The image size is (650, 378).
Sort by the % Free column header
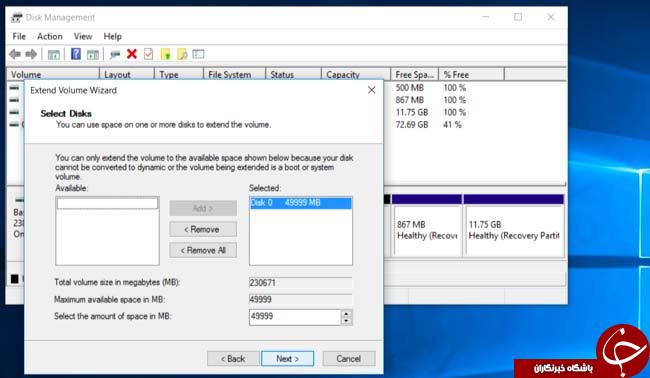click(x=472, y=75)
